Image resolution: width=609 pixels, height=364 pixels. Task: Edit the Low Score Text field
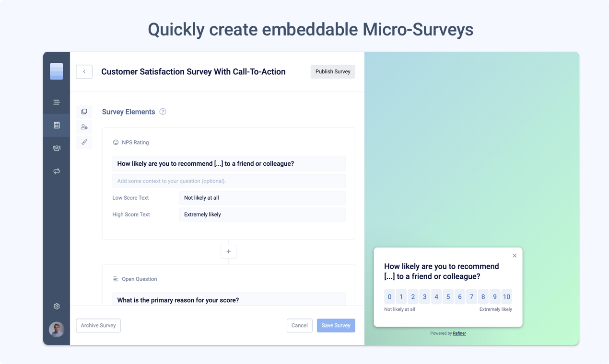(x=262, y=198)
